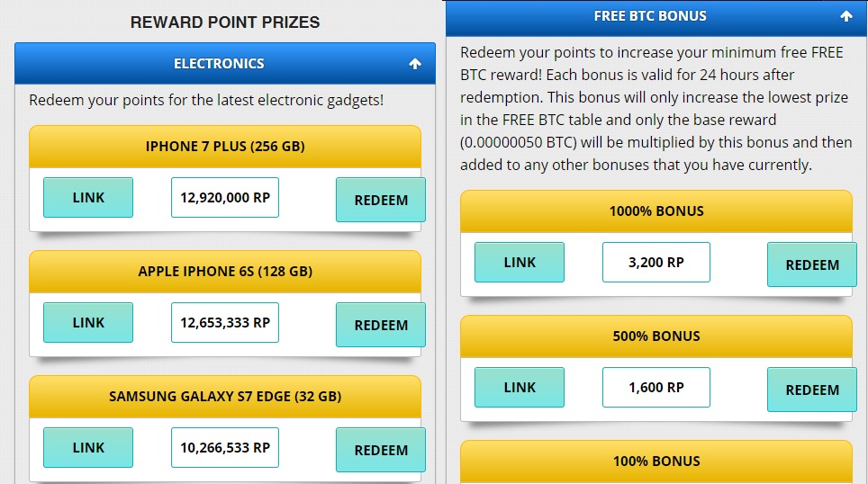This screenshot has width=868, height=484.
Task: Redeem the Samsung Galaxy S7 Edge
Action: [x=381, y=450]
